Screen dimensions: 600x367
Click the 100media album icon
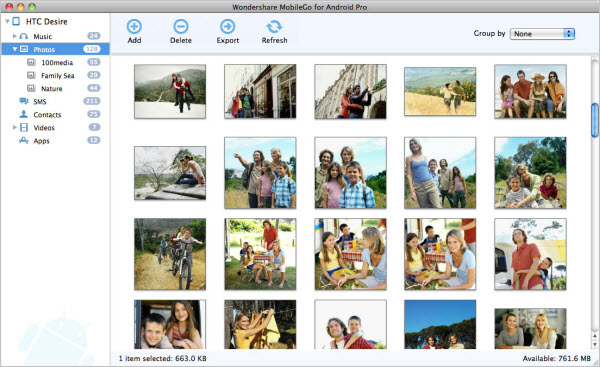(31, 62)
